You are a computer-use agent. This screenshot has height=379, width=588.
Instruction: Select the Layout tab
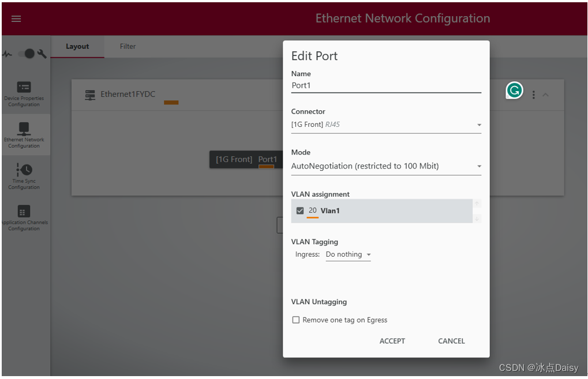pyautogui.click(x=77, y=46)
